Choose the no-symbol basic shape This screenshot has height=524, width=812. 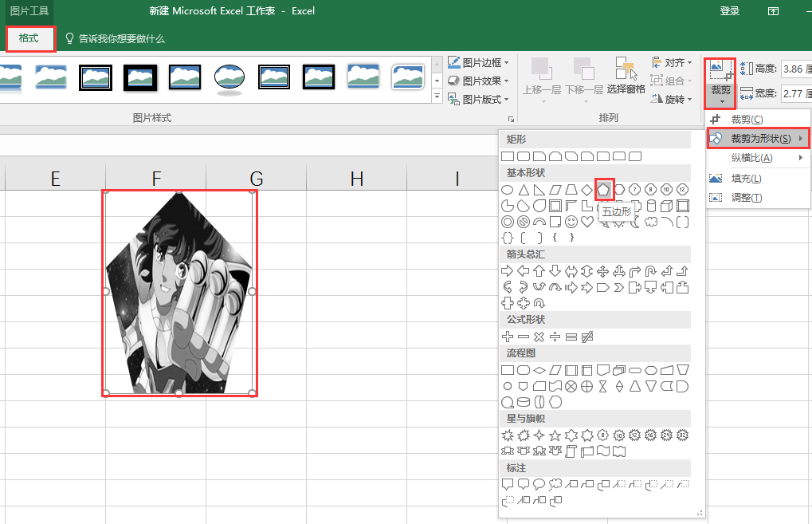524,222
